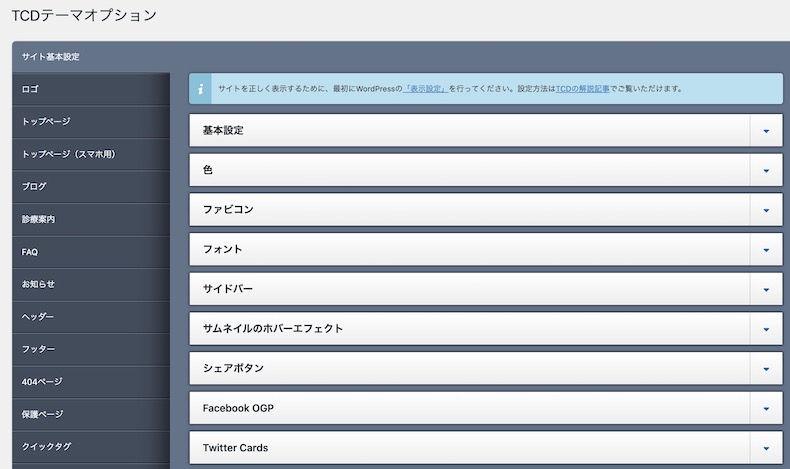Image resolution: width=790 pixels, height=469 pixels.
Task: Open the ファビコン panel dropdown arrow
Action: (766, 210)
